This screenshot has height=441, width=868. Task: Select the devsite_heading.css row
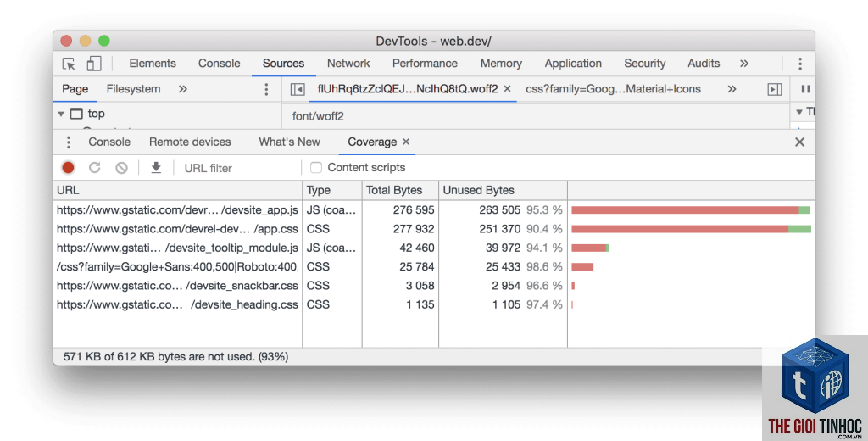(x=433, y=304)
